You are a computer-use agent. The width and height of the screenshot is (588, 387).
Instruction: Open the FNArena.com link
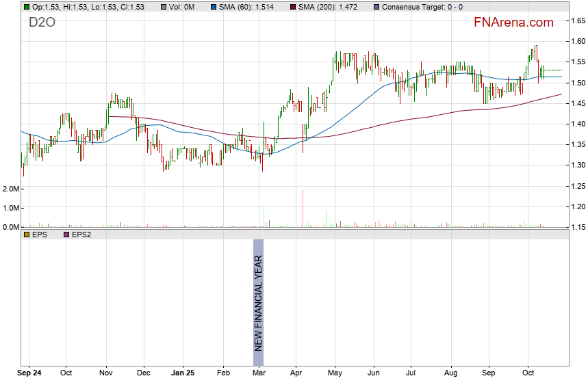coord(513,23)
